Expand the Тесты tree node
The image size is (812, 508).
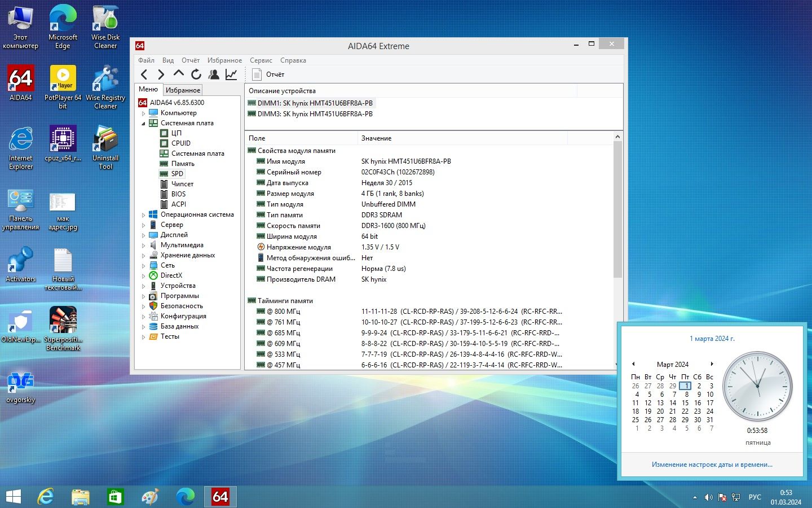tap(143, 336)
